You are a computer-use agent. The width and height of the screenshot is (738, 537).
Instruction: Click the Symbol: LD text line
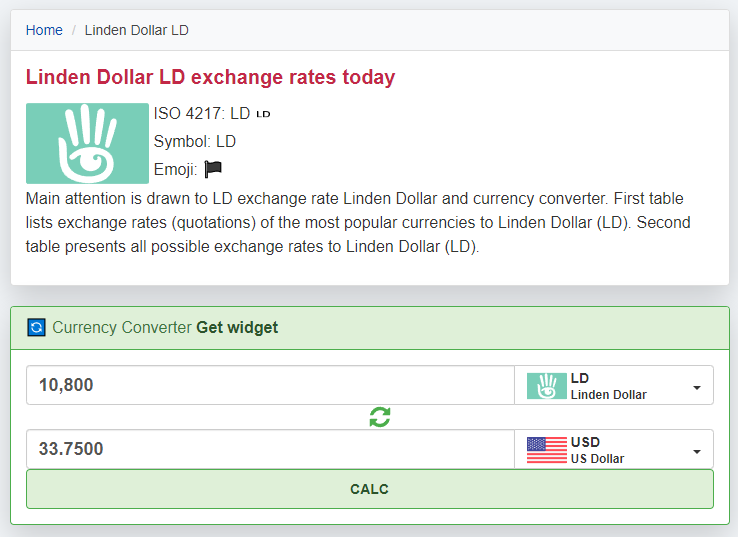coord(194,141)
